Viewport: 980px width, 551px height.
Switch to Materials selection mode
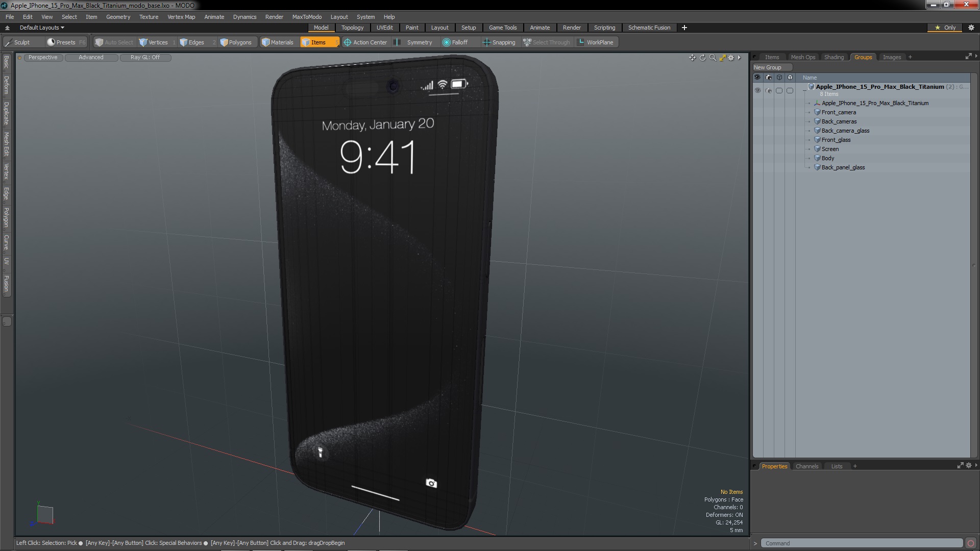(278, 42)
